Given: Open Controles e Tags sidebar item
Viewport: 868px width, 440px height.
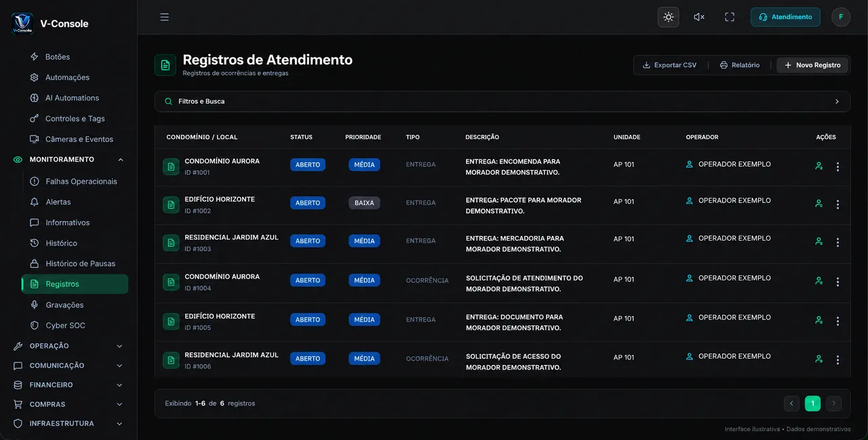Looking at the screenshot, I should pos(75,119).
